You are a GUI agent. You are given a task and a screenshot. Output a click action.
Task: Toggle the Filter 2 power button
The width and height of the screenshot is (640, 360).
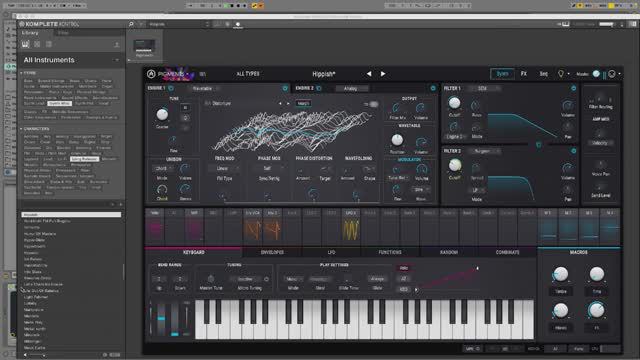(x=573, y=151)
